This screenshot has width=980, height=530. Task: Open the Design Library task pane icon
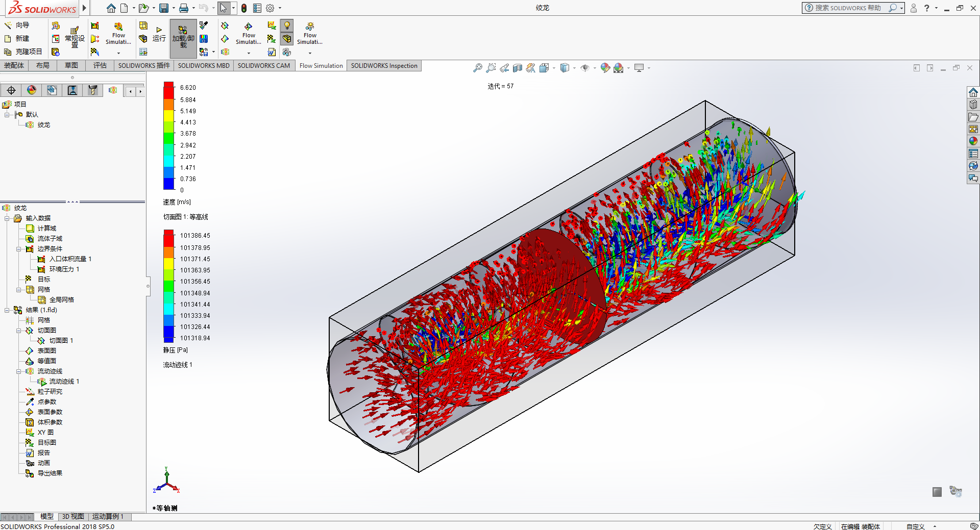point(973,105)
